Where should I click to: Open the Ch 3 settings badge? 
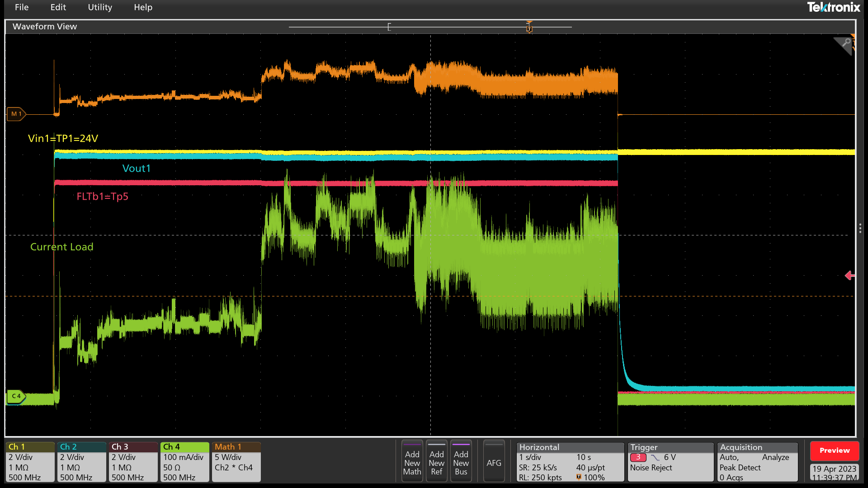[x=133, y=462]
